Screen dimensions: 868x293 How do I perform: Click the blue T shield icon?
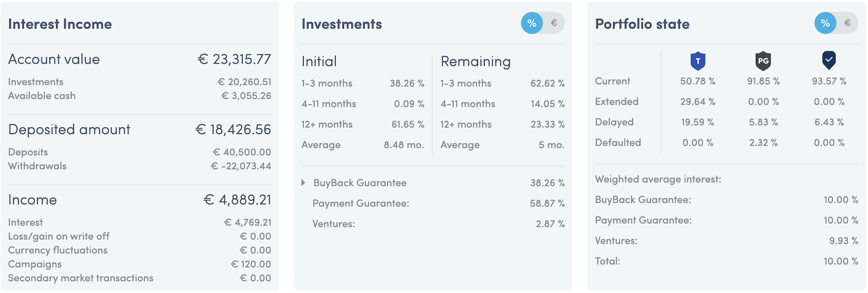(698, 61)
